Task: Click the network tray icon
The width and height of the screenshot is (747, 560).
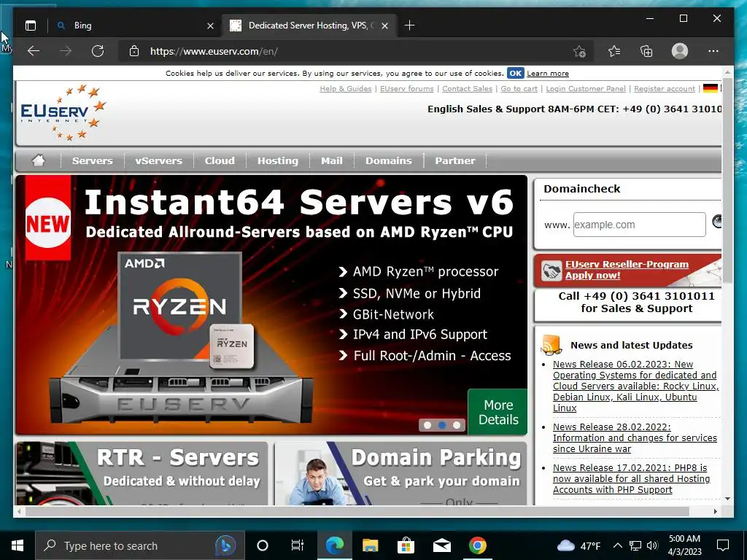Action: [635, 545]
